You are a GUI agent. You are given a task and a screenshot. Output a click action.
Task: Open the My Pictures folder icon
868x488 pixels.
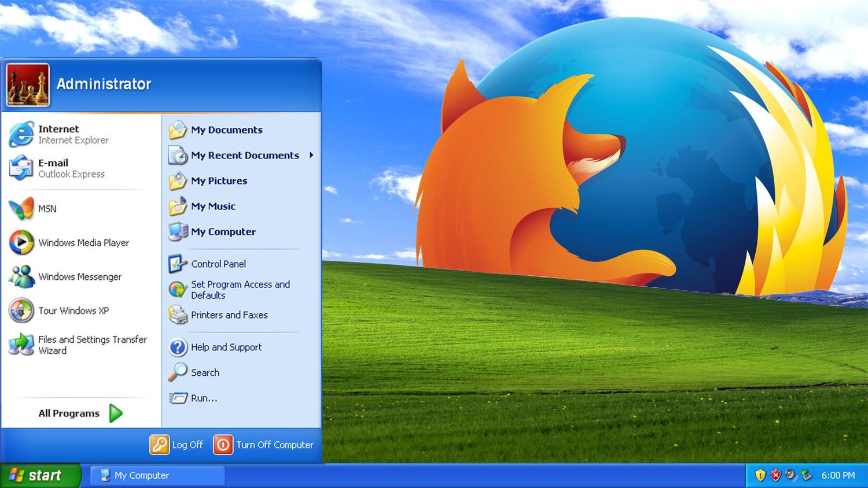point(178,180)
